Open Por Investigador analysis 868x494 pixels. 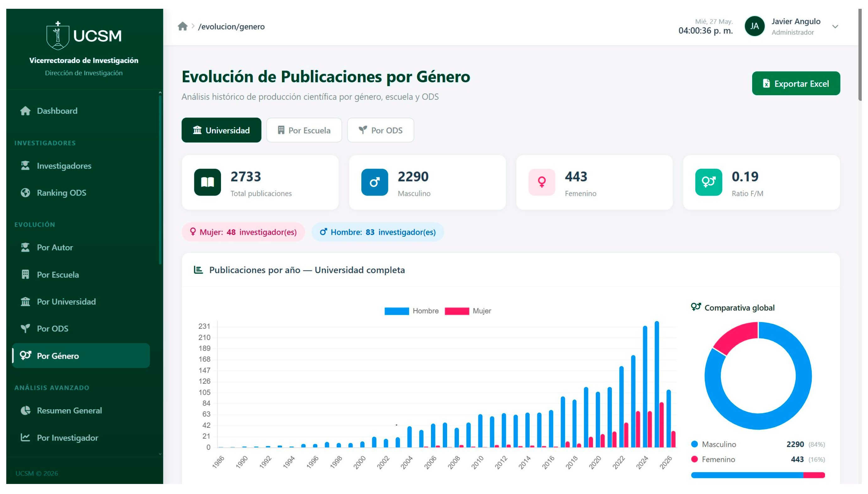point(81,438)
